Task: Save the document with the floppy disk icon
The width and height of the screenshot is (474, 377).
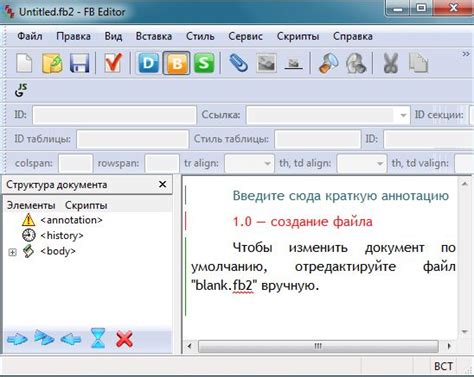Action: point(79,63)
